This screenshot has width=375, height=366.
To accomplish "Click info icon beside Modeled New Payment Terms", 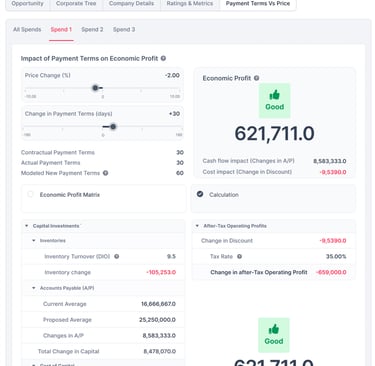I will [x=105, y=173].
